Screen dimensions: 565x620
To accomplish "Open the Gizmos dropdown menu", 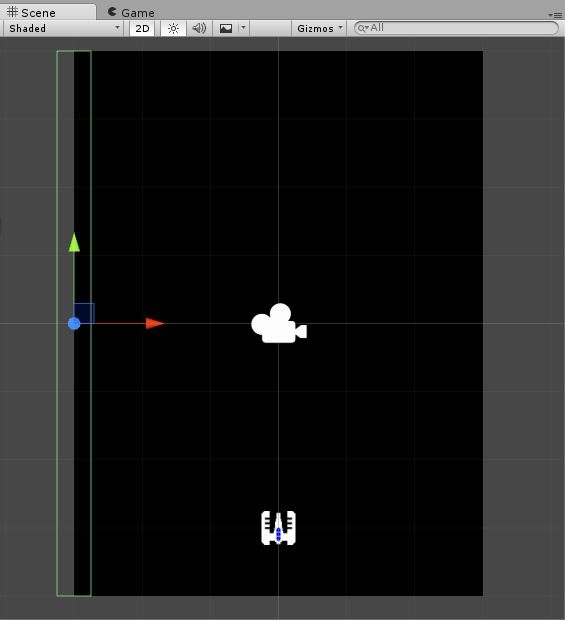I will coord(319,28).
